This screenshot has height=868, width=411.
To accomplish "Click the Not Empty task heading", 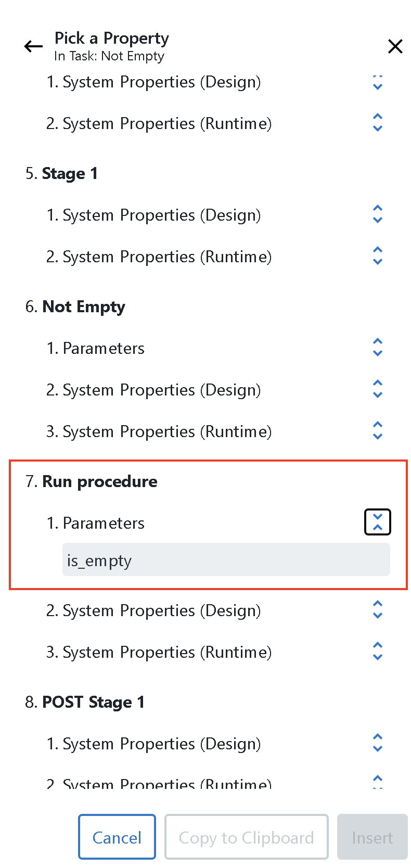I will [x=83, y=307].
